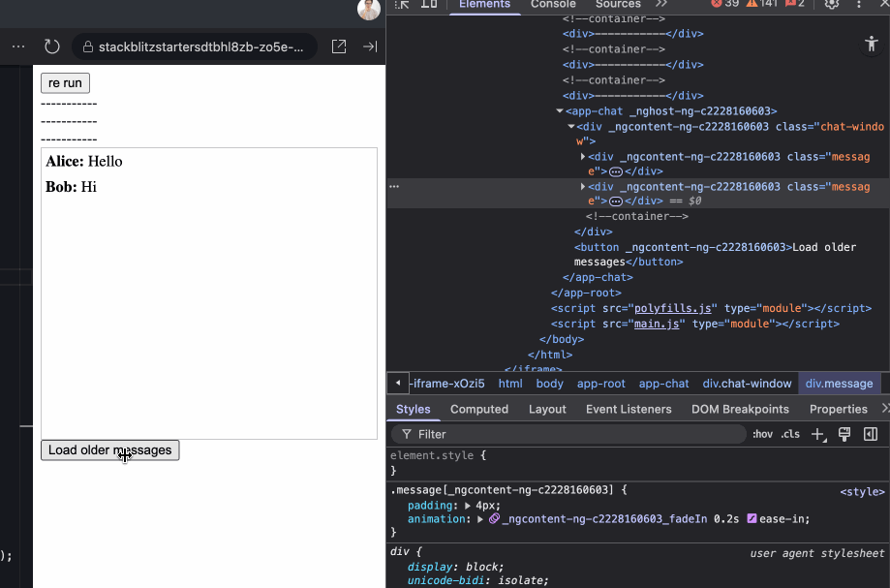Screen dimensions: 890x588
Task: Click ellipsis in the selected message div
Action: [616, 201]
